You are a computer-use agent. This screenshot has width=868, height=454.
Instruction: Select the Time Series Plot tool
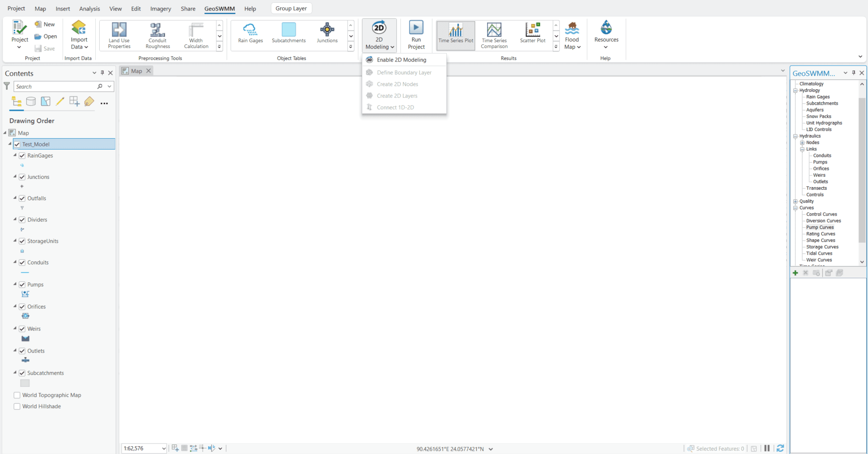[x=455, y=35]
